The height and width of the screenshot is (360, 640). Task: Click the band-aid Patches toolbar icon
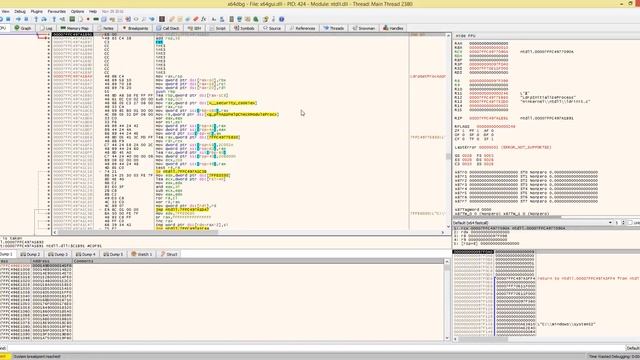[x=172, y=19]
